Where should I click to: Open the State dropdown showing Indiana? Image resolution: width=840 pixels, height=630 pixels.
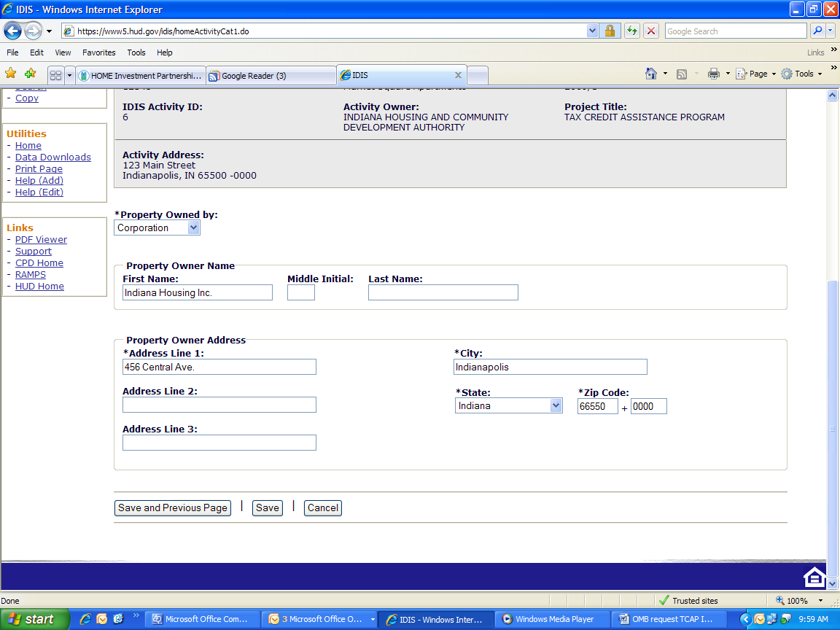(x=556, y=405)
